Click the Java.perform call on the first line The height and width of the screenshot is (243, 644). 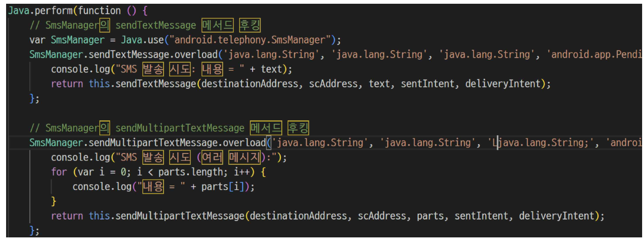[x=42, y=10]
